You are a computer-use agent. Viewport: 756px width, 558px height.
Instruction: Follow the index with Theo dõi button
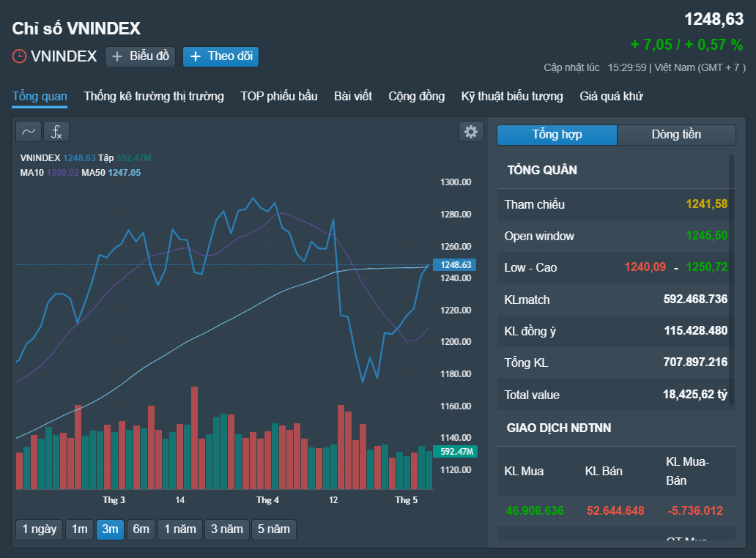click(x=220, y=56)
